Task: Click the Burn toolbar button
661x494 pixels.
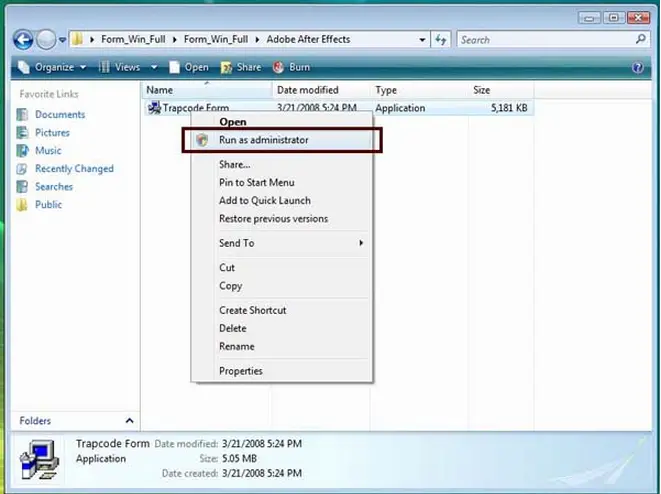Action: point(292,67)
